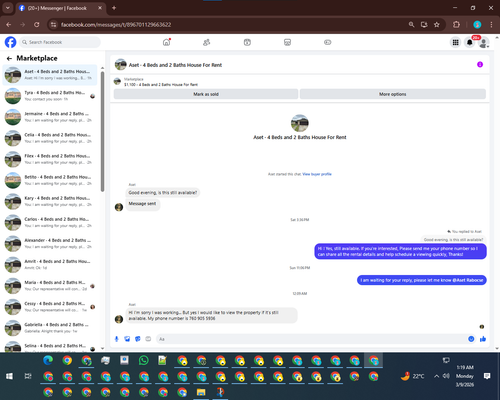Open the Betito conversation
Screen dimensions: 500x400
[50, 180]
